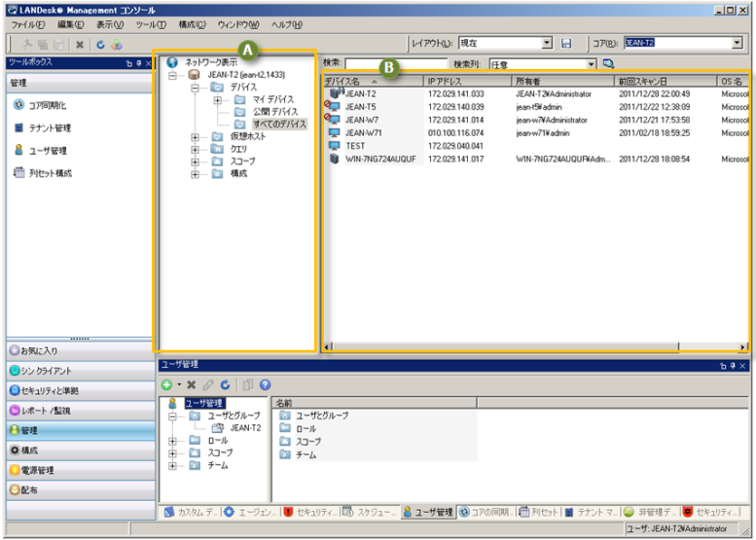
Task: Open the 表示 menu
Action: [x=110, y=24]
